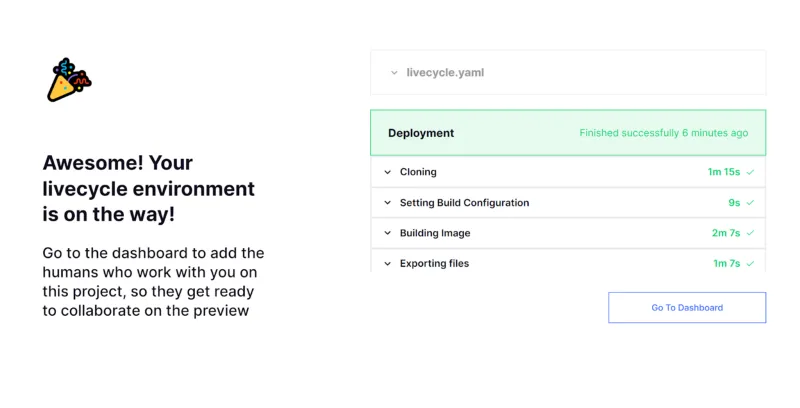The height and width of the screenshot is (408, 800).
Task: Select the Deployment header
Action: [421, 133]
